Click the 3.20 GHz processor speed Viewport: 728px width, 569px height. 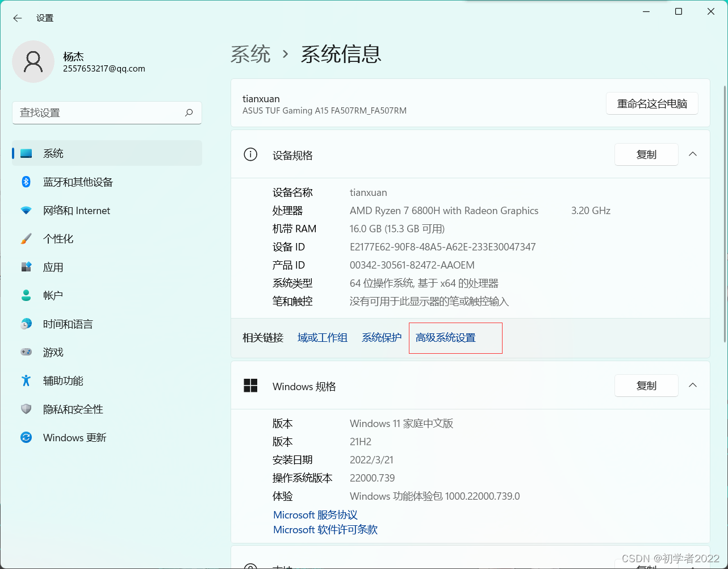(591, 211)
